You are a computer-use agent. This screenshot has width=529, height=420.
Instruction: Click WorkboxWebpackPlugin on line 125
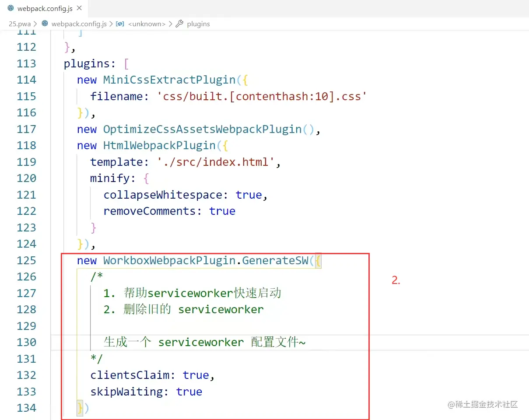(x=169, y=260)
